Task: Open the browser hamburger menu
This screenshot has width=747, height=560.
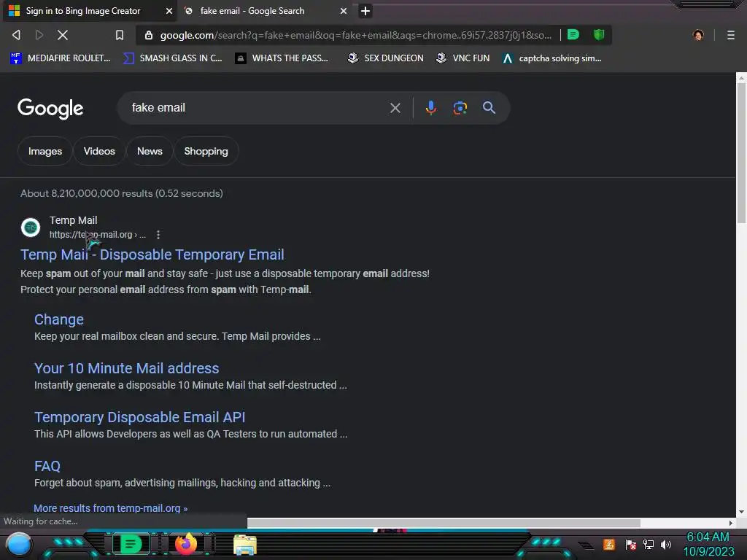Action: point(731,35)
